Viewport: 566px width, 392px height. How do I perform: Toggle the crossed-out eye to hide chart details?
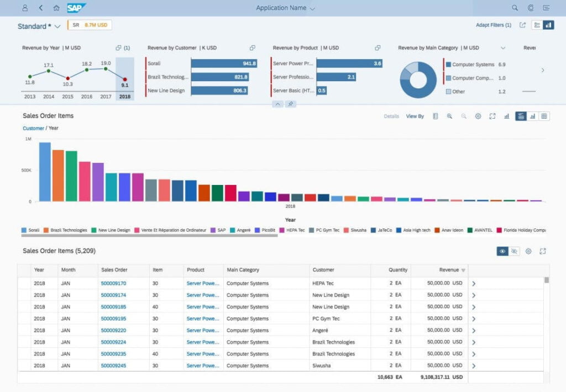pyautogui.click(x=515, y=251)
